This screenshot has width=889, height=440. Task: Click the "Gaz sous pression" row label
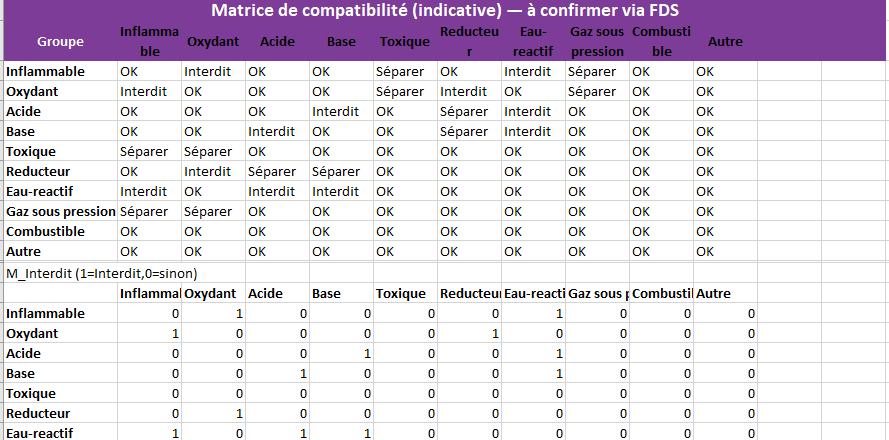(59, 212)
